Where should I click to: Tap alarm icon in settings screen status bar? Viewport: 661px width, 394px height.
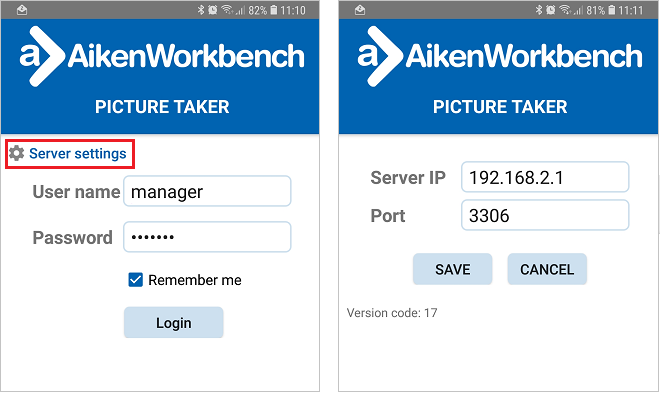click(x=551, y=10)
